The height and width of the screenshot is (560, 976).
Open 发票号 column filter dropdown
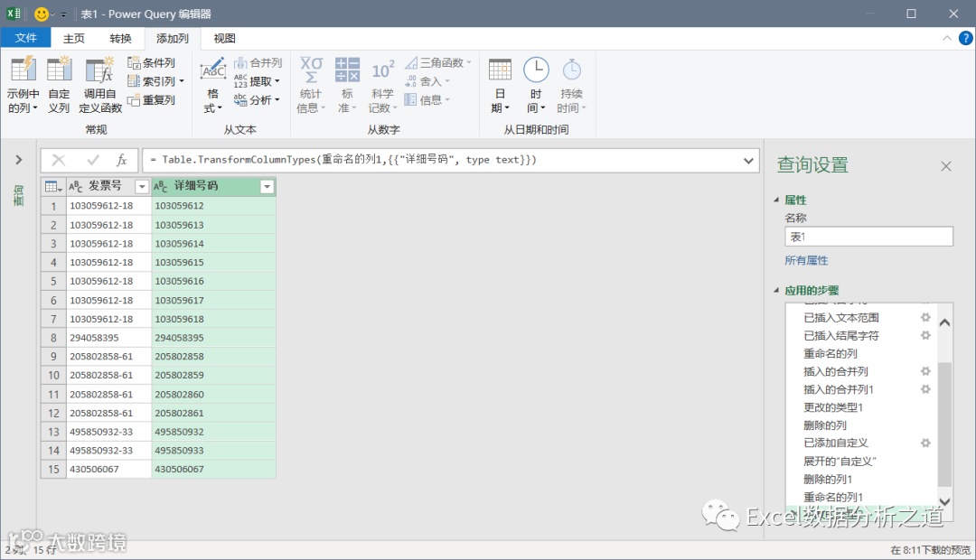(142, 187)
